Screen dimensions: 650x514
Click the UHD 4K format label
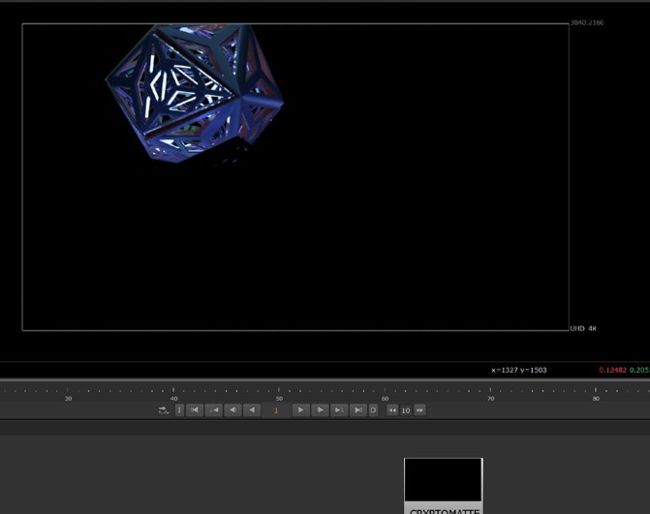point(583,329)
